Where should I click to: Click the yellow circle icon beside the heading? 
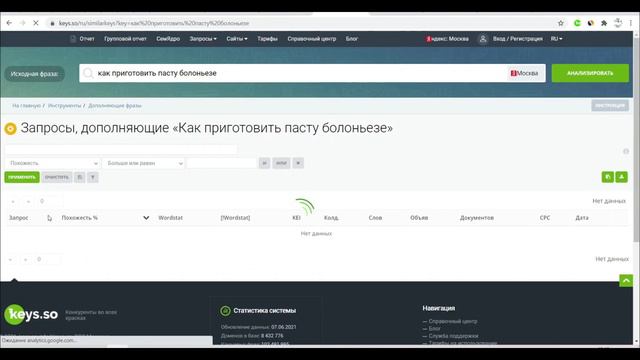(10, 129)
